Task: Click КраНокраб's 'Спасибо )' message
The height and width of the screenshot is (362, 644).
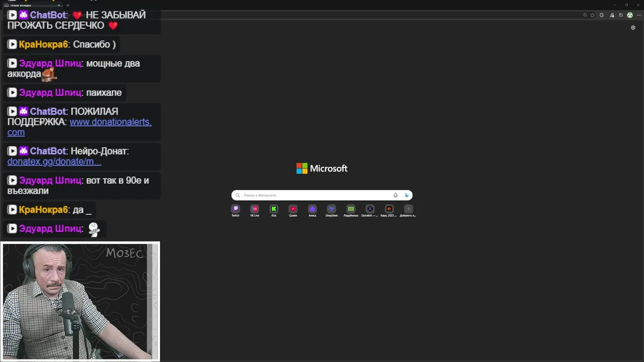Action: pos(62,44)
